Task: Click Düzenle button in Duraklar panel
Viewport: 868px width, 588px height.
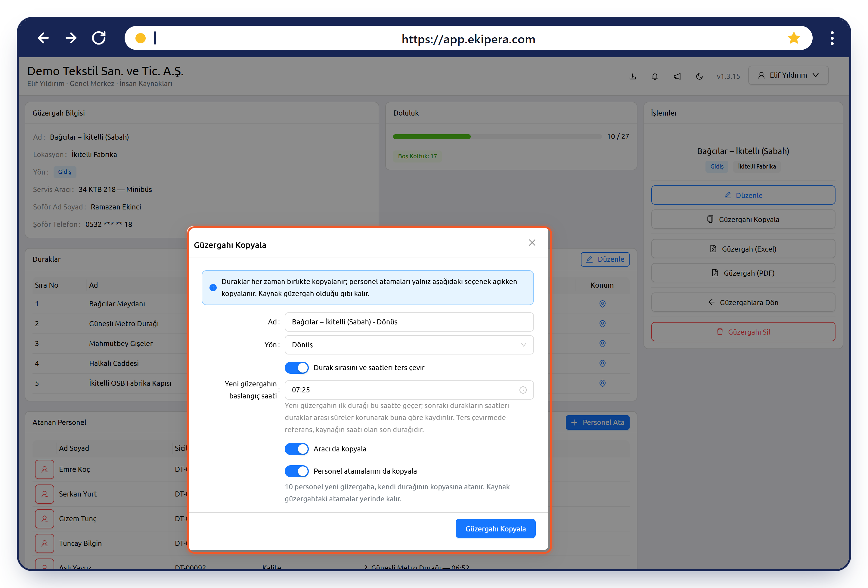Action: click(605, 259)
